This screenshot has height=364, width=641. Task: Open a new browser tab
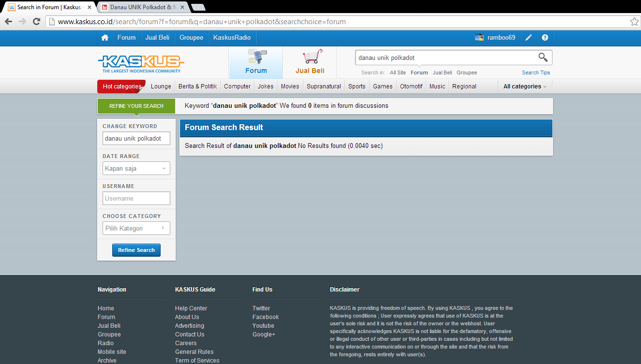[x=198, y=7]
